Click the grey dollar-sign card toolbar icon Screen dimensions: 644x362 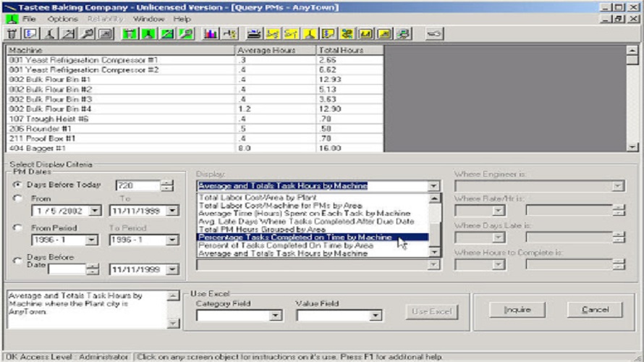click(31, 34)
